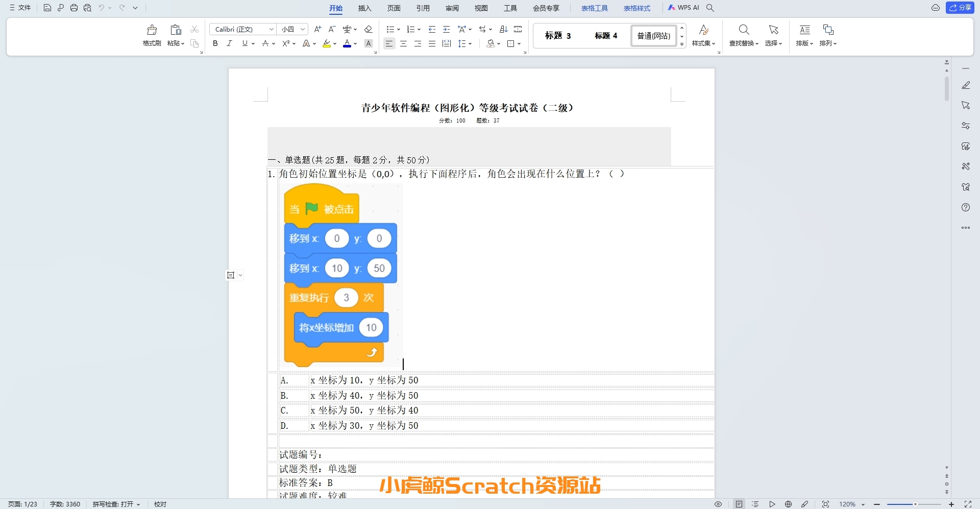
Task: Toggle eye protection mode in status bar
Action: (x=718, y=504)
